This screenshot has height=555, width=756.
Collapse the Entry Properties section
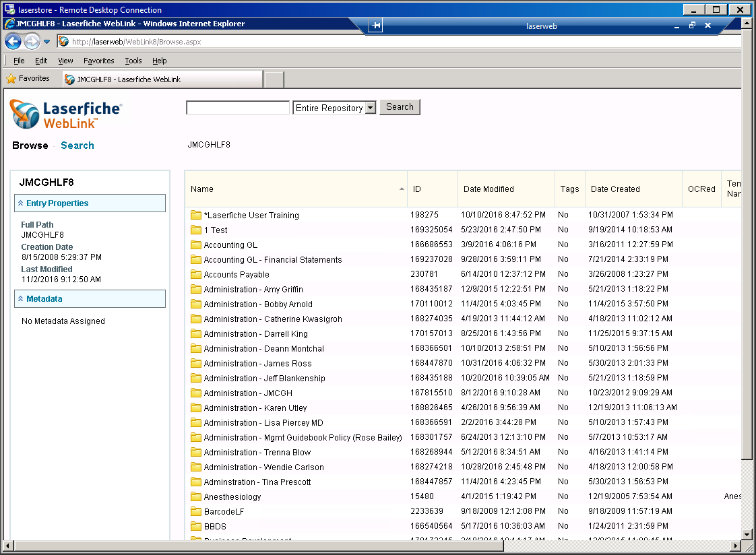21,203
